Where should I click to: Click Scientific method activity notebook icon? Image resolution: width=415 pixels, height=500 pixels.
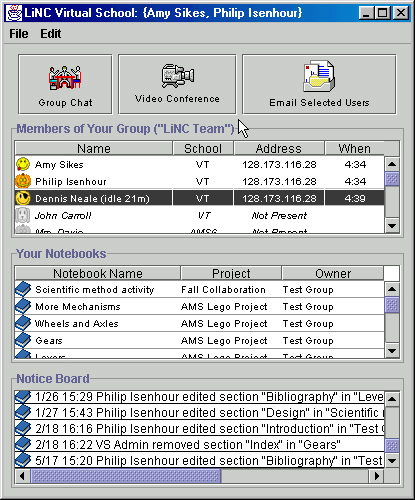tap(23, 289)
